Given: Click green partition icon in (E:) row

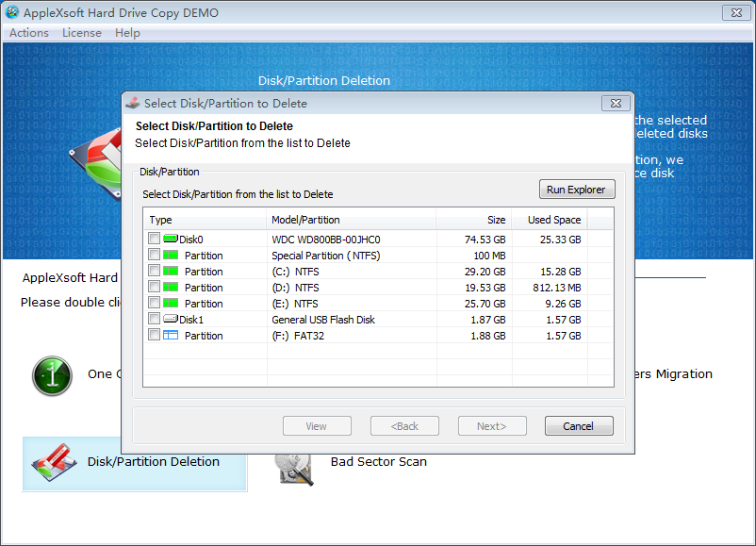Looking at the screenshot, I should click(171, 303).
